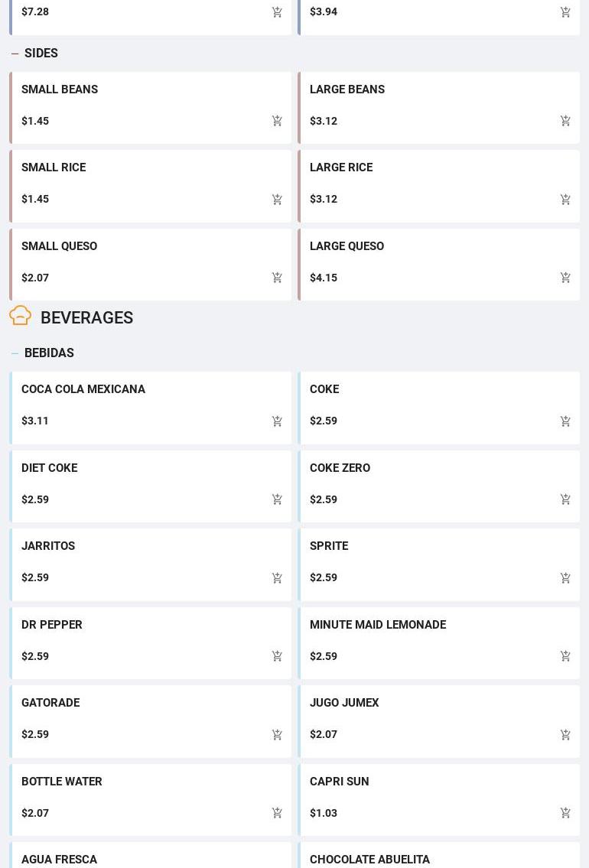Click the BEVERAGES category heading
The width and height of the screenshot is (589, 868).
(x=86, y=317)
